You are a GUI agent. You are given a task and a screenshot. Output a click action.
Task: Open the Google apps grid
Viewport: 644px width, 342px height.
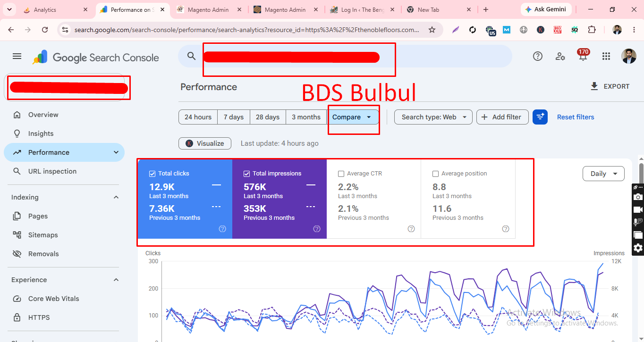[606, 56]
